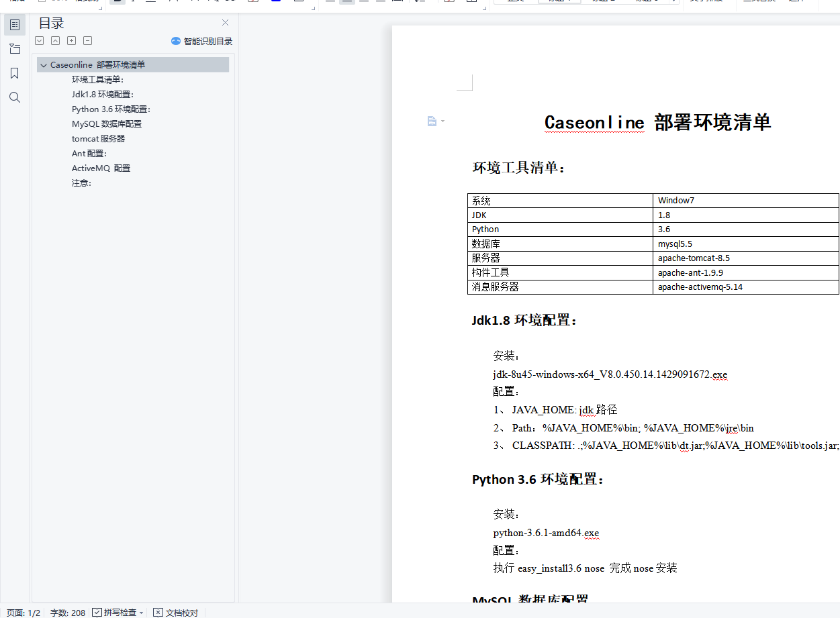Image resolution: width=840 pixels, height=618 pixels.
Task: Click the blue smart-recognition robot icon
Action: click(x=176, y=41)
